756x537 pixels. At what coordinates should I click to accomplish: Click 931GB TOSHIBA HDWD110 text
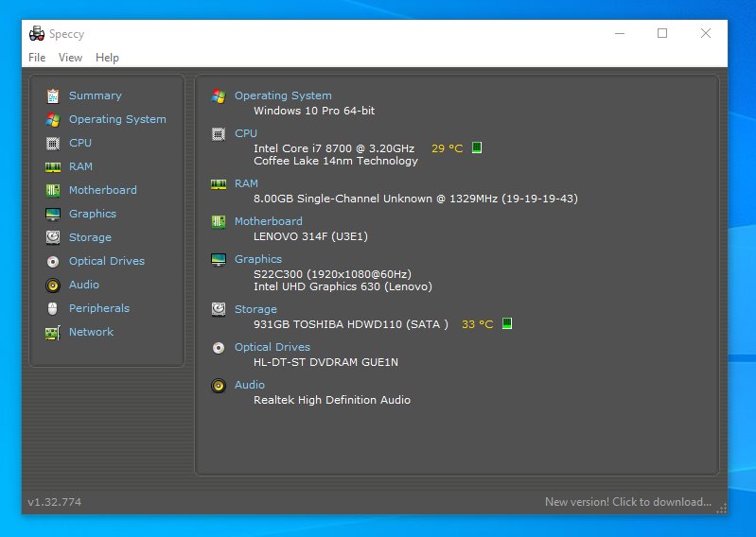(351, 323)
